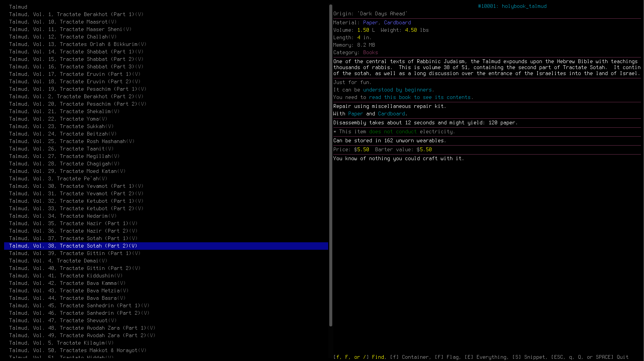644x361 pixels.
Task: Select Talmud Vol. 10, Tractate Maasrot
Action: [x=63, y=22]
